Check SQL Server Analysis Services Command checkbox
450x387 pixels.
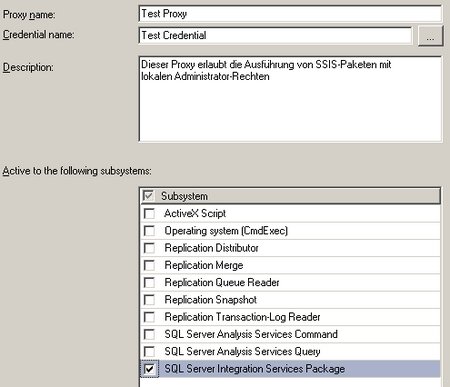[149, 334]
